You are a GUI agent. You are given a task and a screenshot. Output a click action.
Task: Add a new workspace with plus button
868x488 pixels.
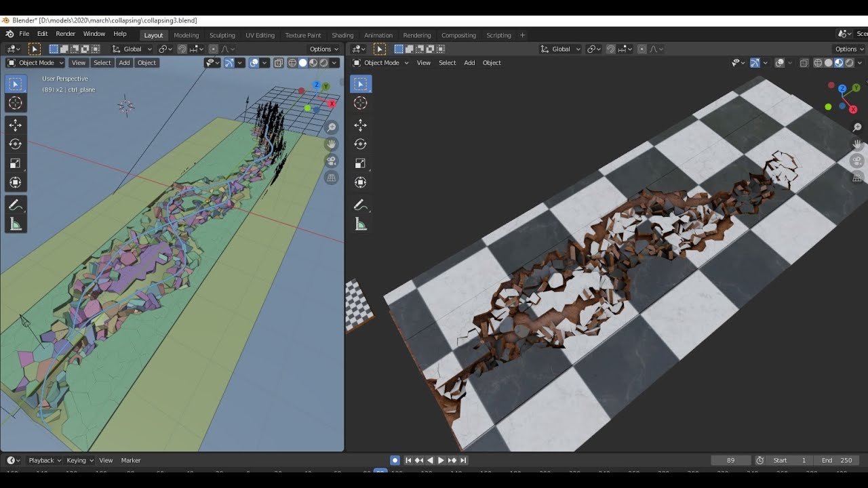[522, 35]
